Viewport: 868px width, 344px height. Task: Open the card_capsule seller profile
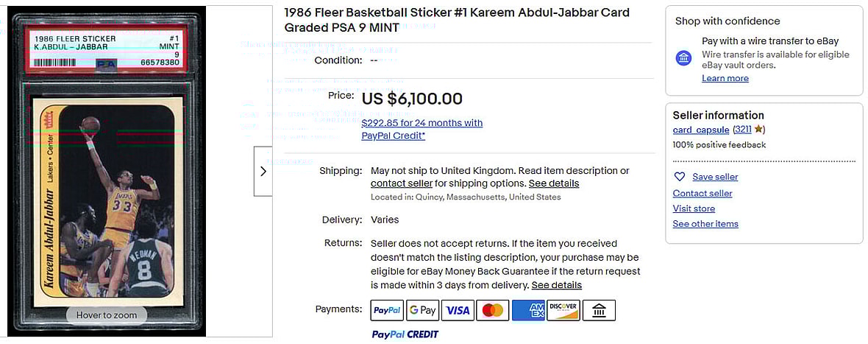[700, 130]
